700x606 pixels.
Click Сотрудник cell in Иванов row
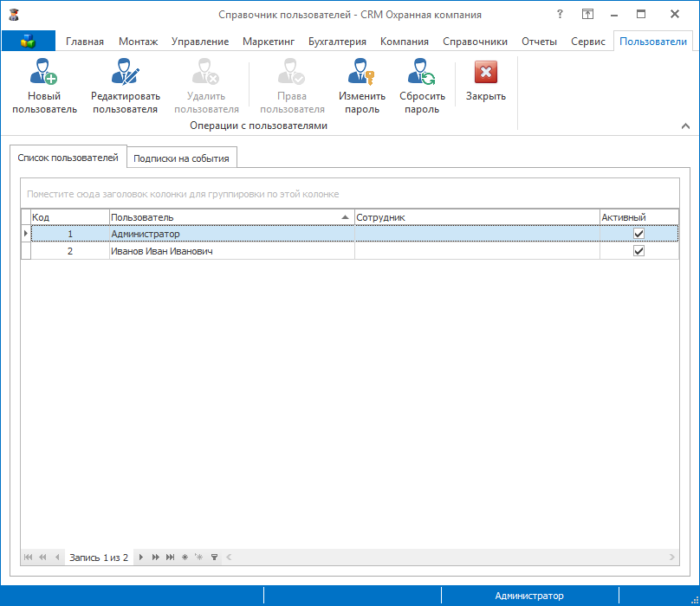pos(476,251)
